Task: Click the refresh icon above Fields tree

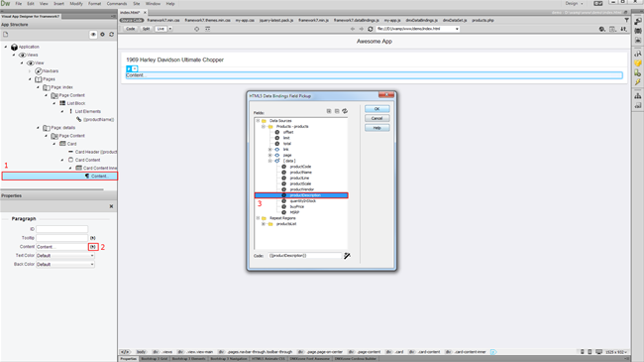Action: pyautogui.click(x=345, y=111)
